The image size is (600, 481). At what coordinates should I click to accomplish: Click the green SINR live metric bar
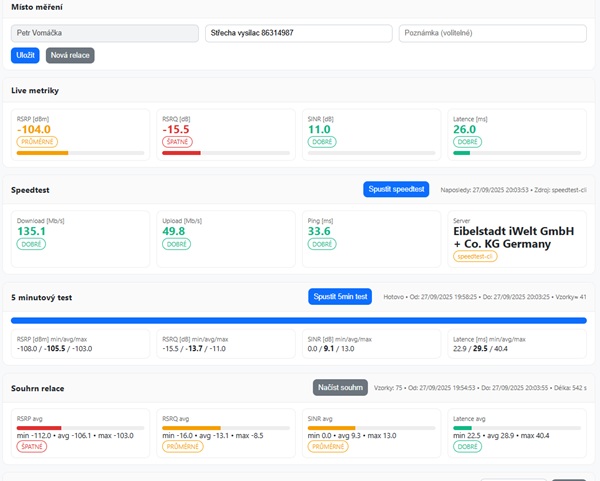[x=319, y=153]
